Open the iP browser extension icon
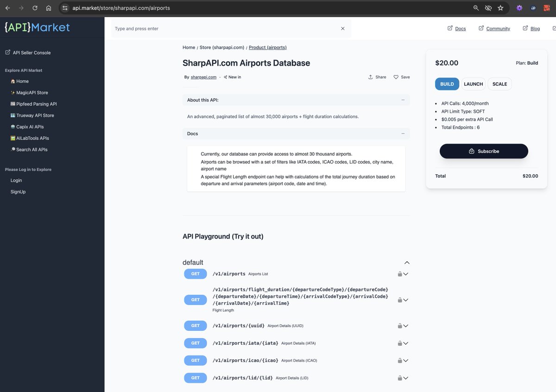The height and width of the screenshot is (392, 556). pyautogui.click(x=533, y=8)
